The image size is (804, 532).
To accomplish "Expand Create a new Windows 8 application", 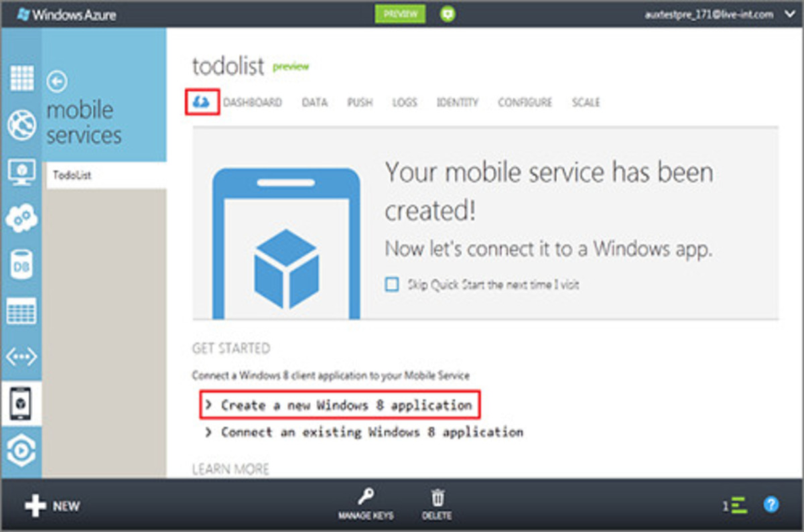I will click(x=338, y=405).
